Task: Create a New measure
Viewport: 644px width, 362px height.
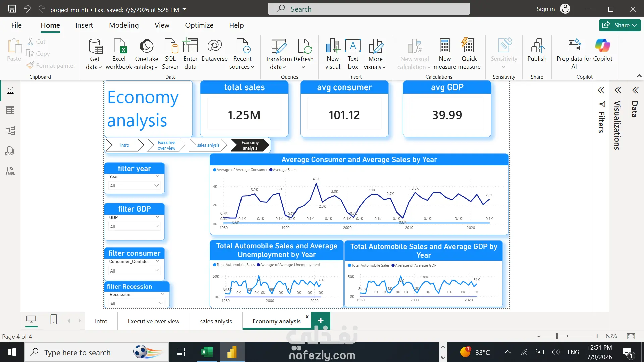Action: 445,54
